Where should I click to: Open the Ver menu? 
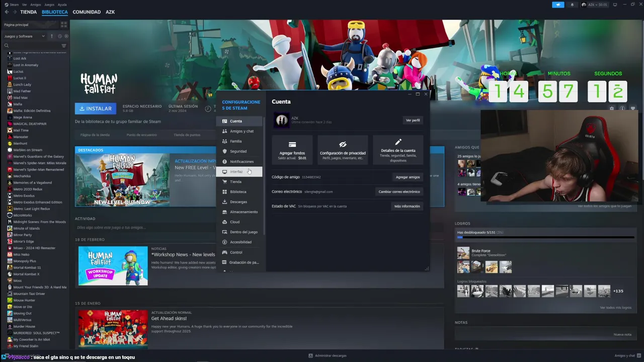click(x=24, y=5)
